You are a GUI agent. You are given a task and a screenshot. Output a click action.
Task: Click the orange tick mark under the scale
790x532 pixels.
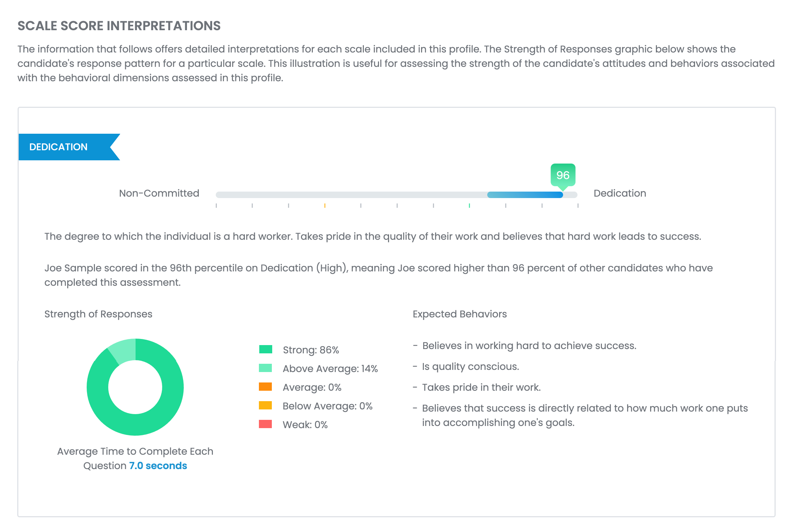(325, 206)
